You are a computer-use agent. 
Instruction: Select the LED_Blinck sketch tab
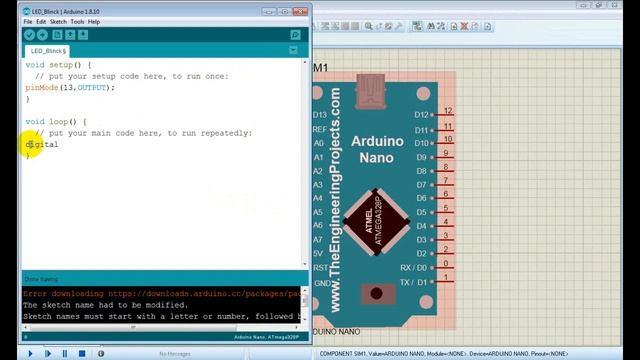[48, 51]
